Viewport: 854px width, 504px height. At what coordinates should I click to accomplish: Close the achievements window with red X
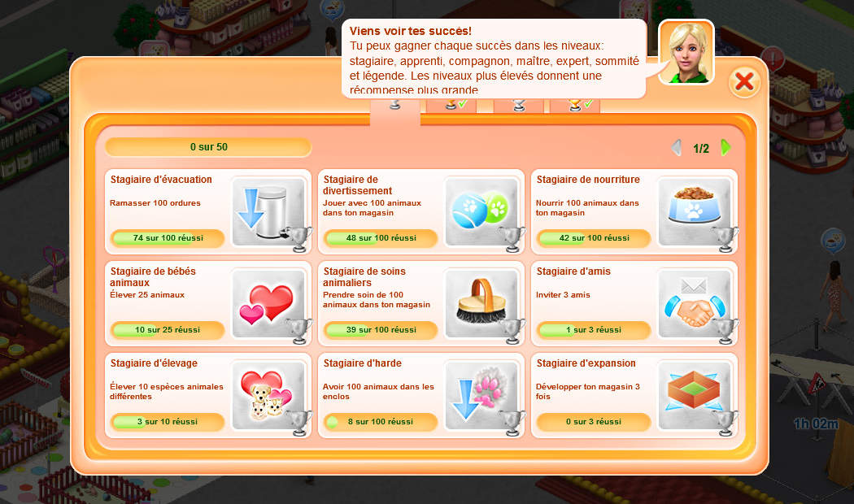(x=744, y=81)
